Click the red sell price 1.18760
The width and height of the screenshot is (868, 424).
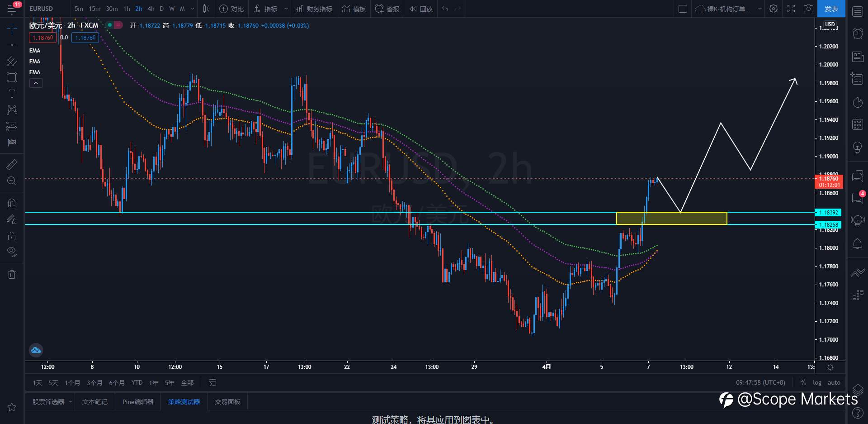[x=43, y=38]
